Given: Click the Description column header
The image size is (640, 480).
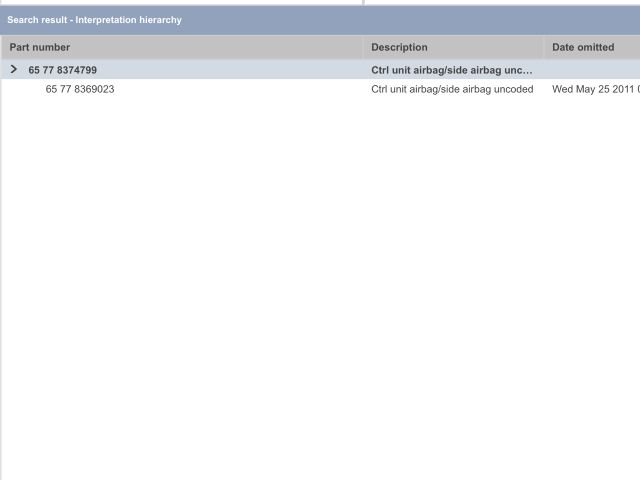Looking at the screenshot, I should click(399, 47).
